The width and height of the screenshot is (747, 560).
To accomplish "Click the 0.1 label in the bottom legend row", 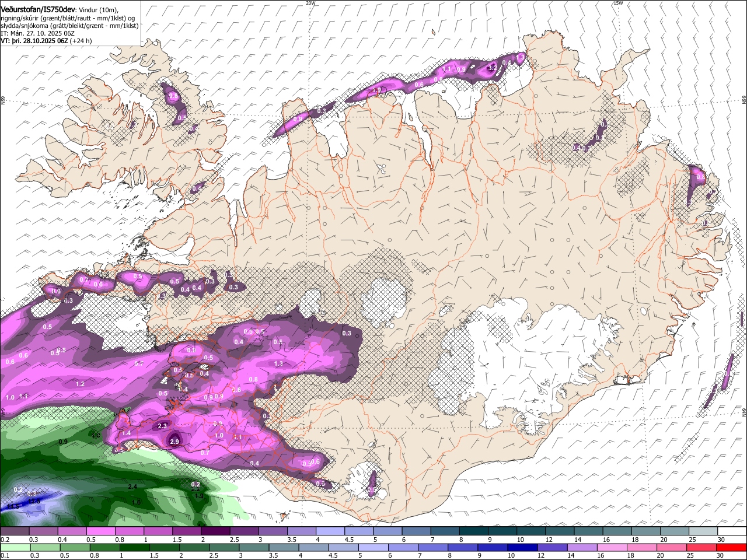I will tap(5, 555).
